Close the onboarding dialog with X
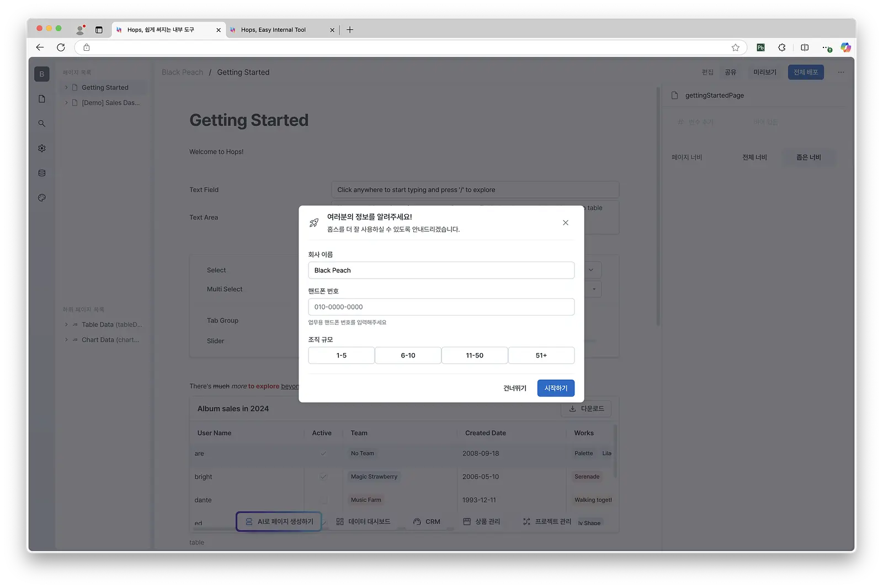 (x=565, y=223)
